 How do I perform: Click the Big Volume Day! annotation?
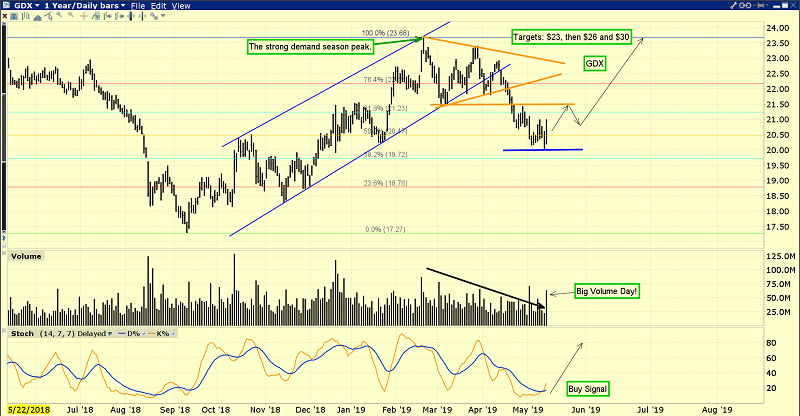click(607, 291)
